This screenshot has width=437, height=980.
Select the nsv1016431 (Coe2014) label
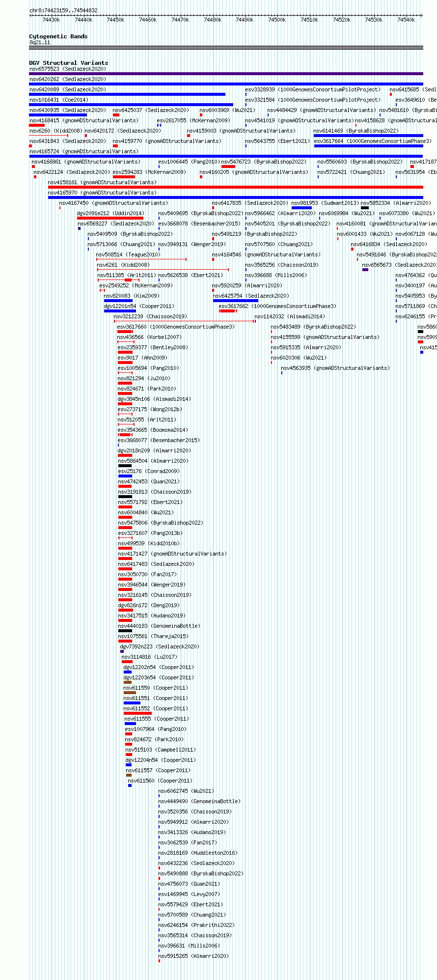(59, 100)
